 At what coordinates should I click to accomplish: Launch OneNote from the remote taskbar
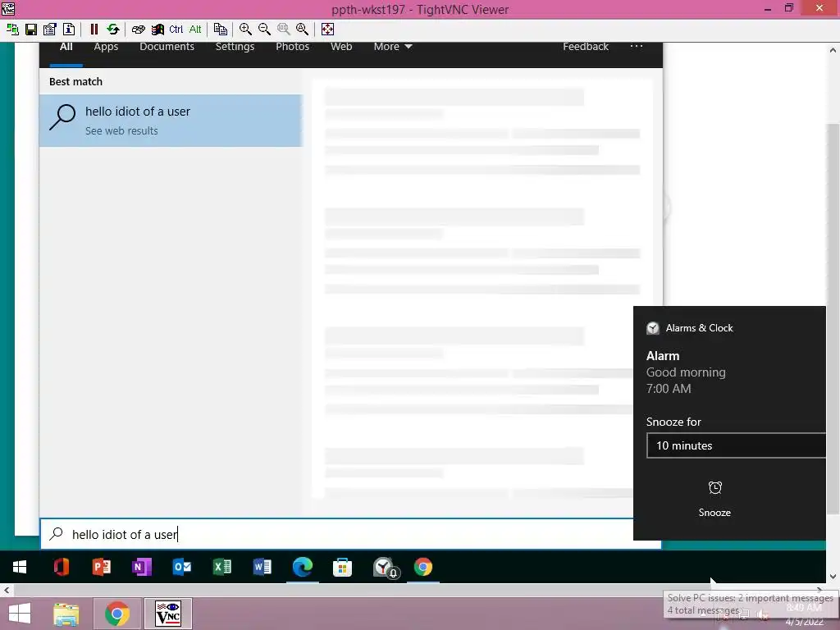pos(141,567)
